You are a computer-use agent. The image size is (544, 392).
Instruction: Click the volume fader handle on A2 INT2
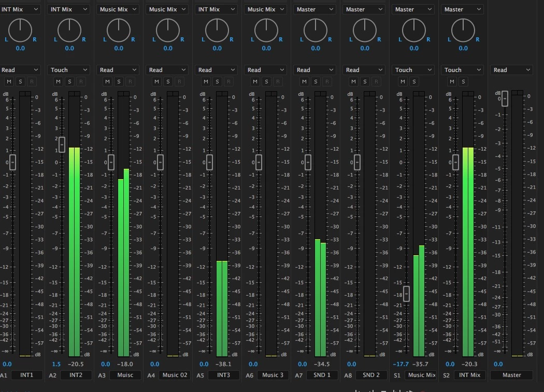pyautogui.click(x=62, y=144)
